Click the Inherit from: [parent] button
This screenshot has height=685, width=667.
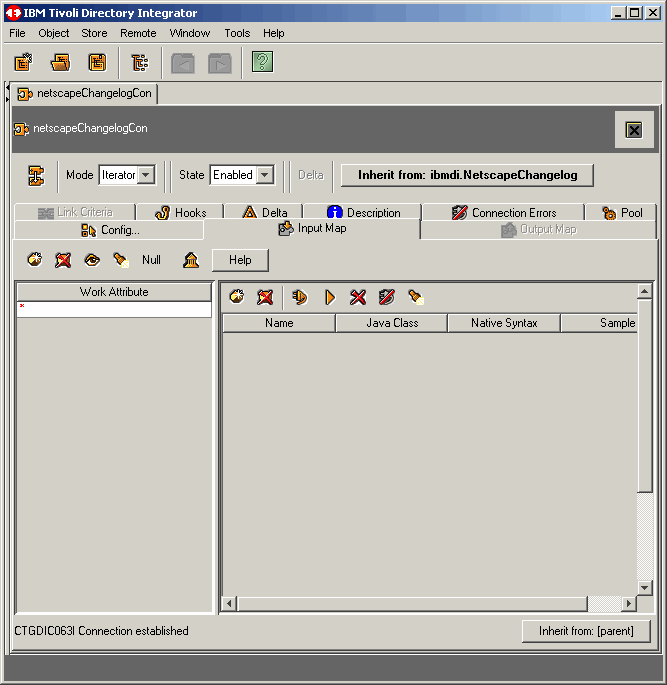click(586, 631)
